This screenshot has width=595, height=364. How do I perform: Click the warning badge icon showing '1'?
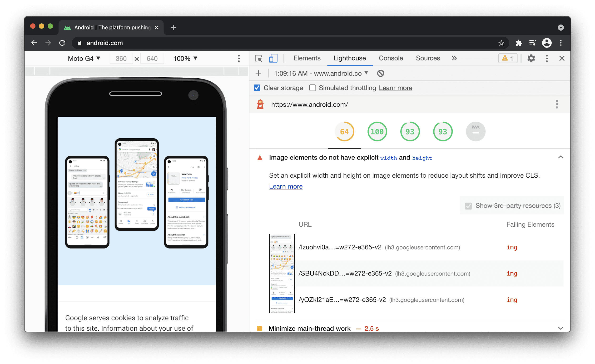(507, 58)
